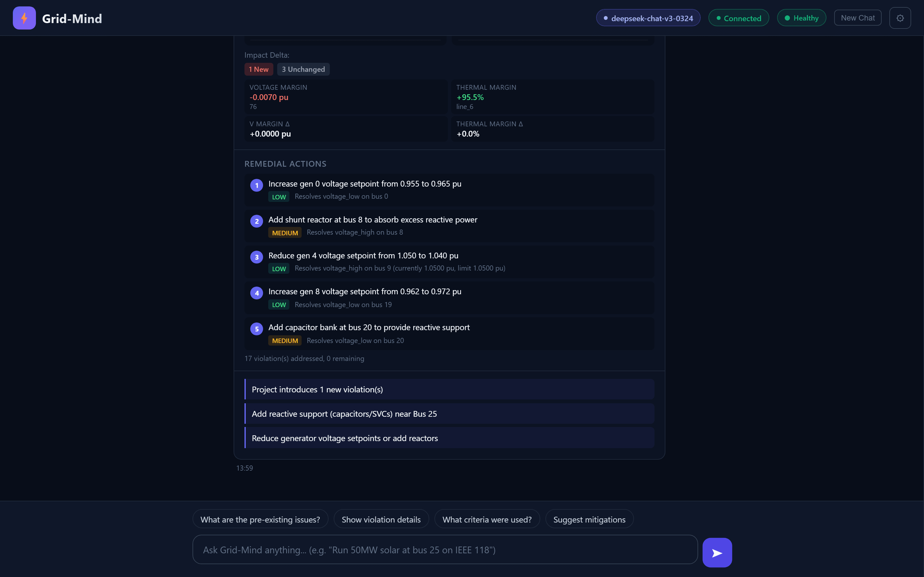
Task: Select the step 1 numbered badge
Action: click(256, 185)
